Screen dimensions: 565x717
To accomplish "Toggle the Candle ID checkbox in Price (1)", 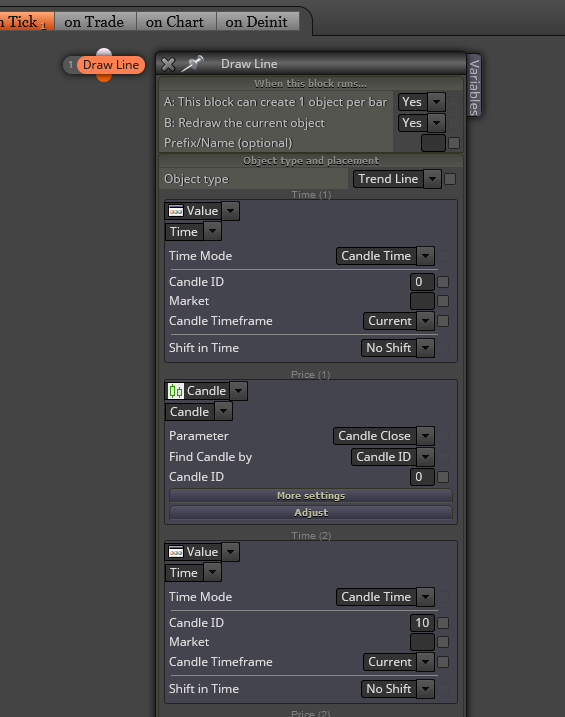I will click(443, 477).
